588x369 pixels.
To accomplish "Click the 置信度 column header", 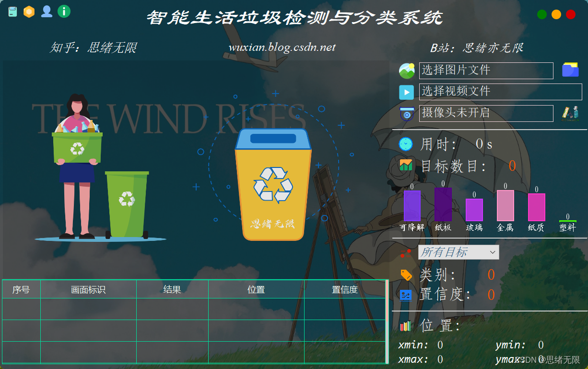I will point(345,289).
